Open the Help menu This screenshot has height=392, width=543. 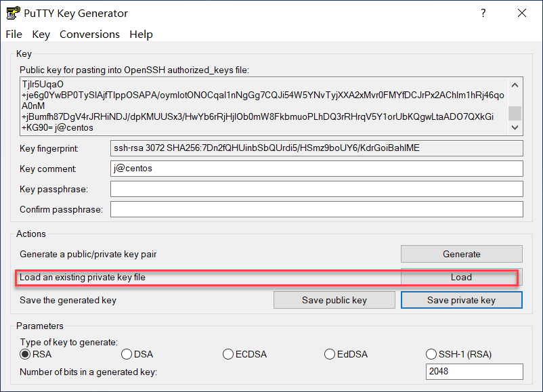[x=141, y=35]
